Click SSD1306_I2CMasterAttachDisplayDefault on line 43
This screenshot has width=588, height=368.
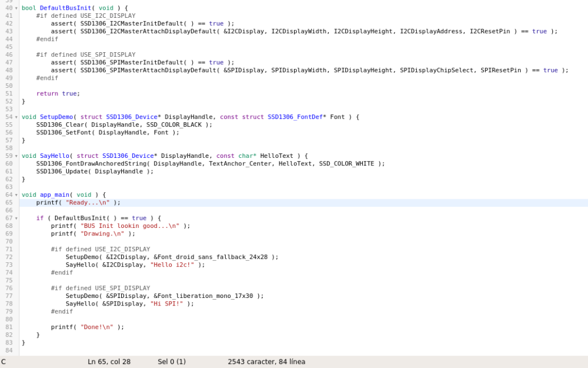click(148, 32)
